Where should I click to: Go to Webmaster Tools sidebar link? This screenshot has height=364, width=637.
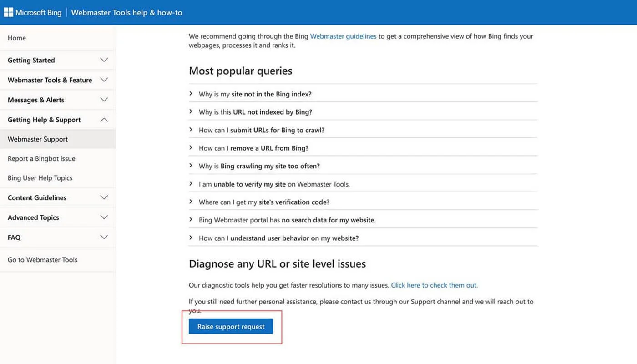(42, 260)
